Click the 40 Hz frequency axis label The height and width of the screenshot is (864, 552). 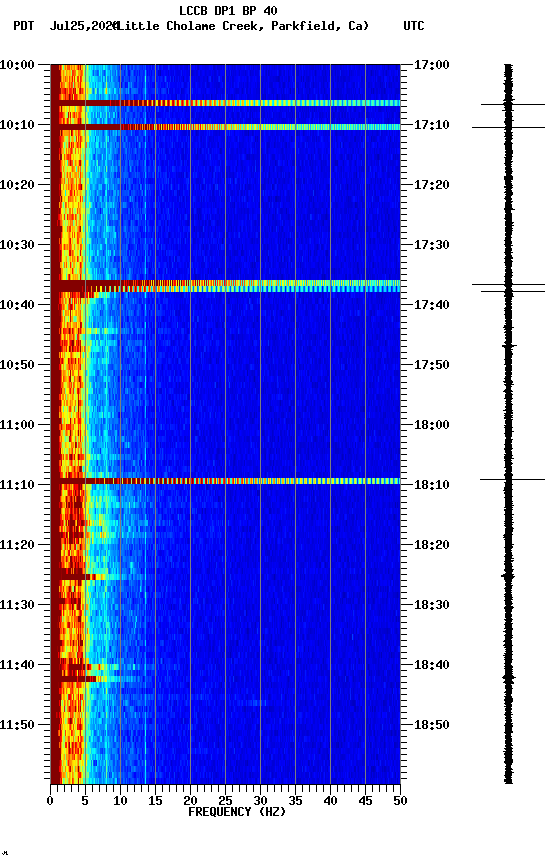(x=330, y=801)
